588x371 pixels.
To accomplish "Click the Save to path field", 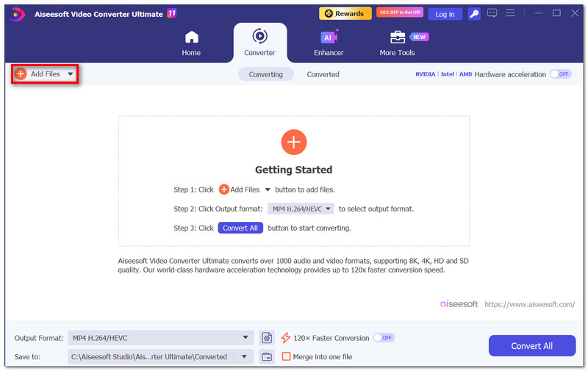I will pos(151,357).
